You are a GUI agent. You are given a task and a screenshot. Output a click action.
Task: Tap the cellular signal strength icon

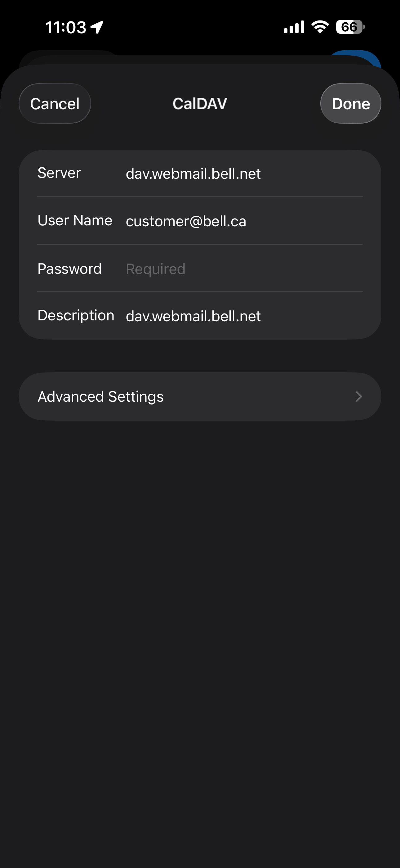click(x=294, y=27)
